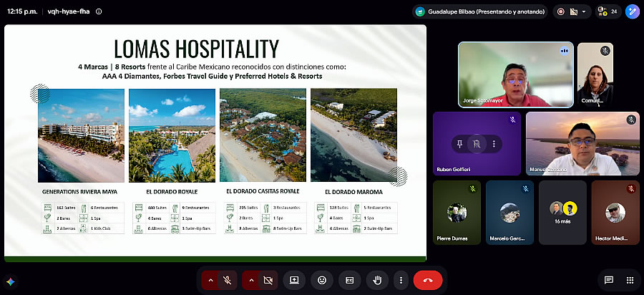Click muted mic icon on Ruben Golfieri tile

click(512, 120)
